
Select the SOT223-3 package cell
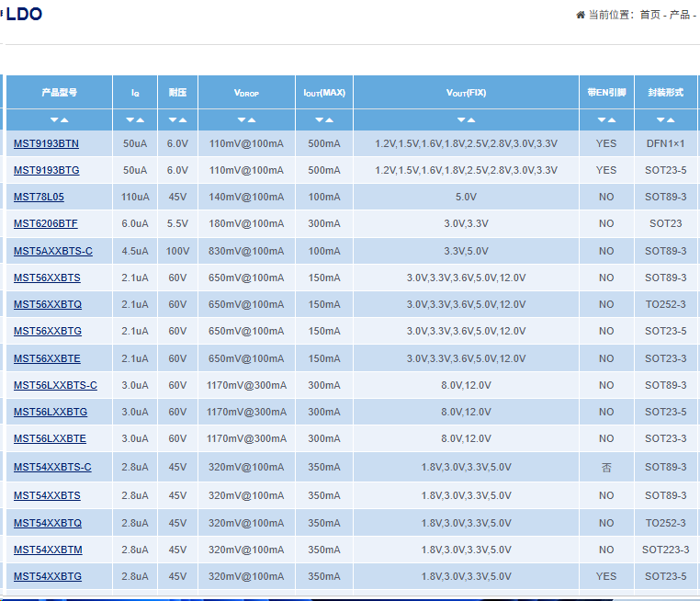click(x=666, y=550)
